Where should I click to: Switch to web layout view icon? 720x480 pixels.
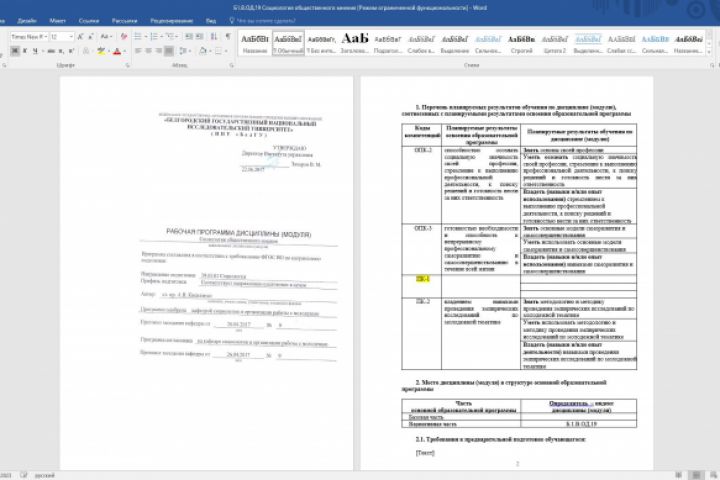point(714,475)
